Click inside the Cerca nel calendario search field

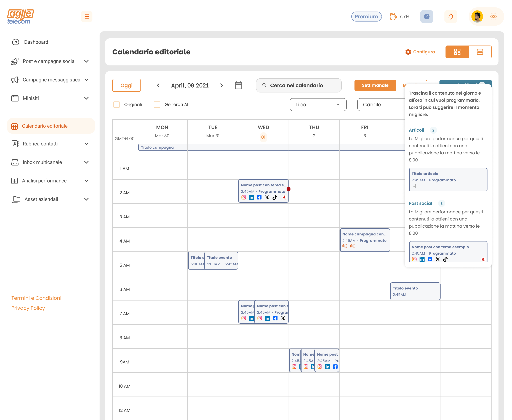(x=299, y=85)
